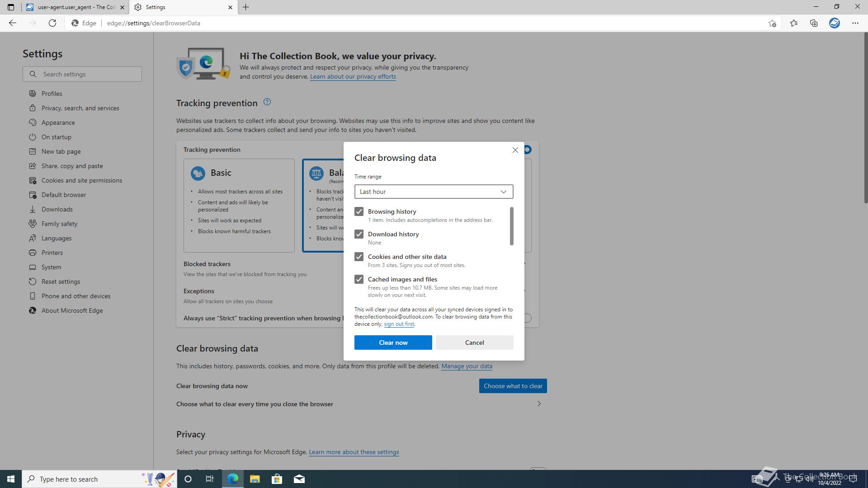Screen dimensions: 868x488
Task: Open the Collections toolbar icon
Action: click(x=814, y=23)
